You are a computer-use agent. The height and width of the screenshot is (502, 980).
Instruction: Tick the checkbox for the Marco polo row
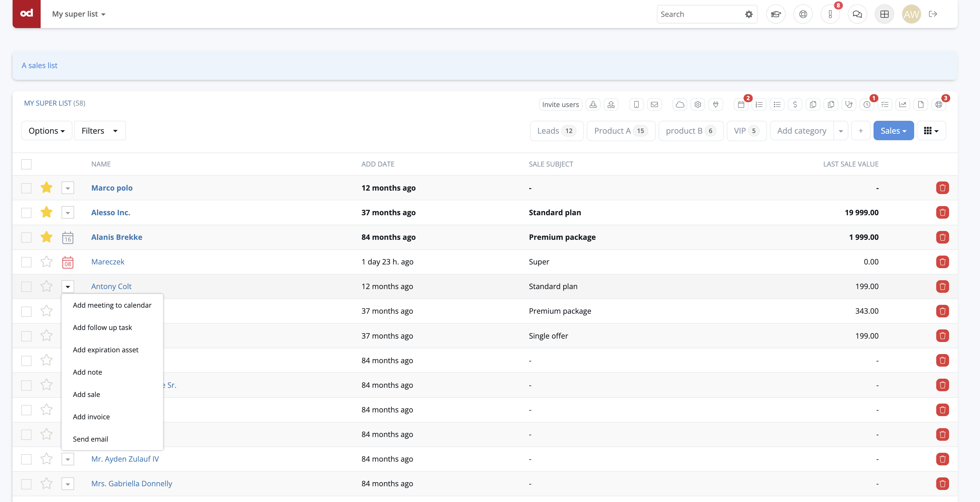[x=26, y=188]
